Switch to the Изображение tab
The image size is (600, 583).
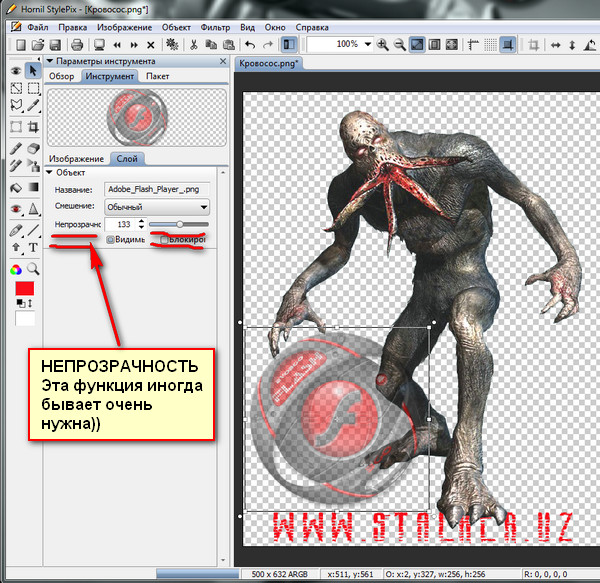pyautogui.click(x=78, y=159)
